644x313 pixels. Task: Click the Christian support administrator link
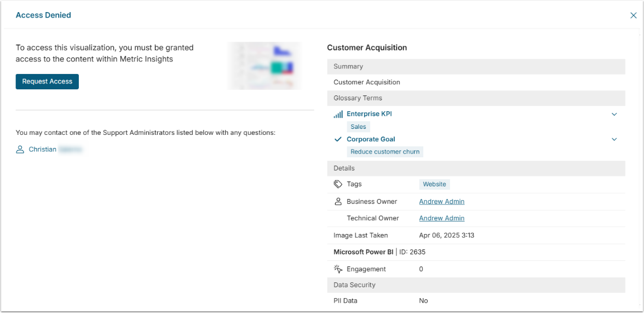click(42, 149)
